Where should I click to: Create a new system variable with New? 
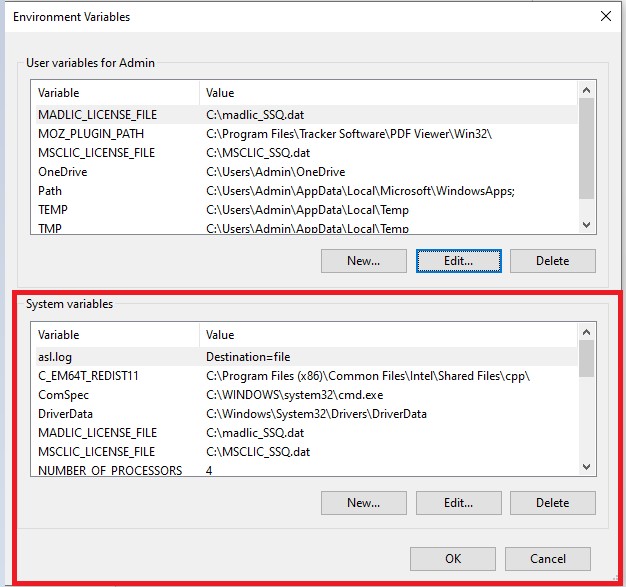pos(363,503)
